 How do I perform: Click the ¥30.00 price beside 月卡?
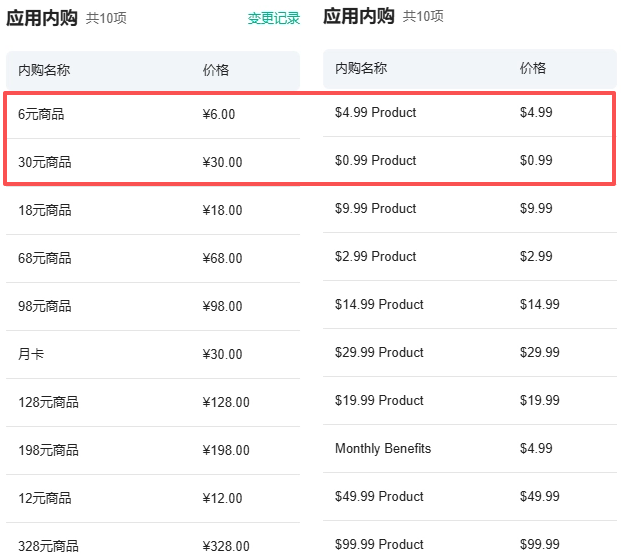coord(222,354)
